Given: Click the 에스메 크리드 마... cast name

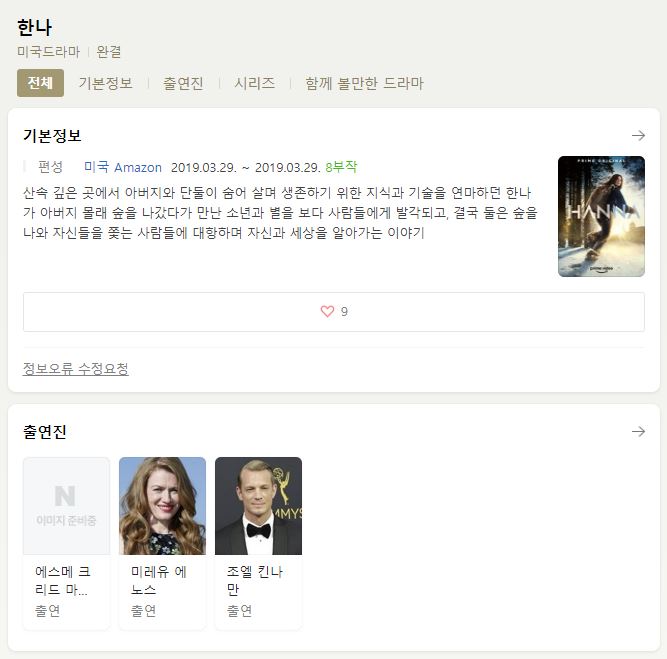Looking at the screenshot, I should coord(63,580).
